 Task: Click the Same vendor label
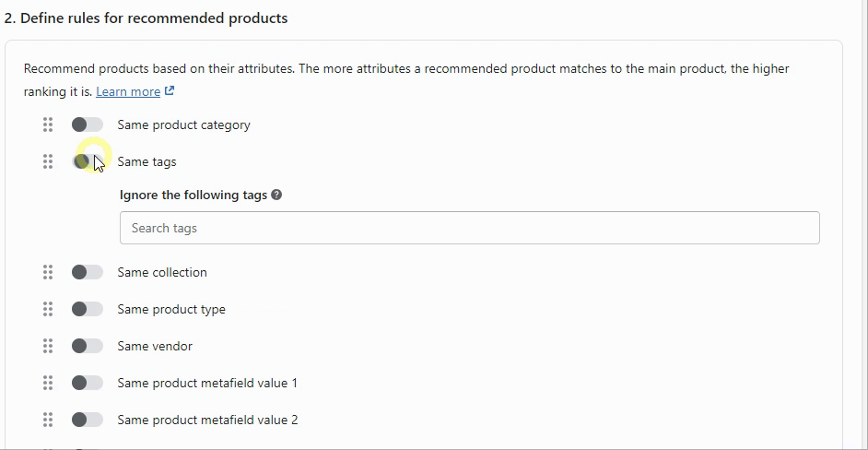(x=155, y=346)
